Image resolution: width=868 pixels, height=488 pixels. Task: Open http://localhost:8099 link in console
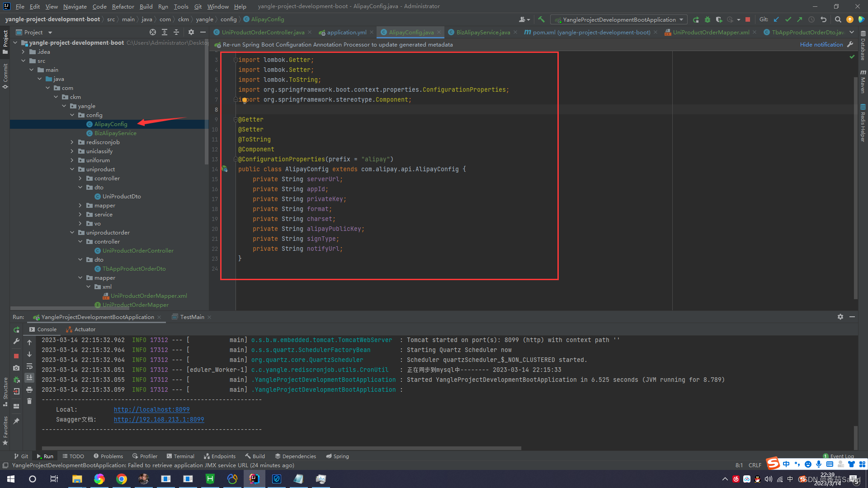click(151, 409)
